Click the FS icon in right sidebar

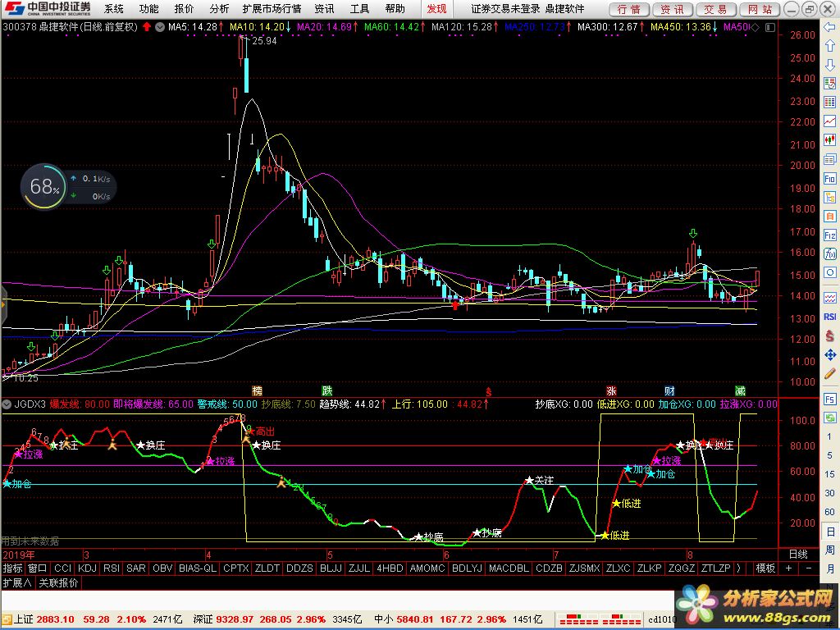click(829, 399)
